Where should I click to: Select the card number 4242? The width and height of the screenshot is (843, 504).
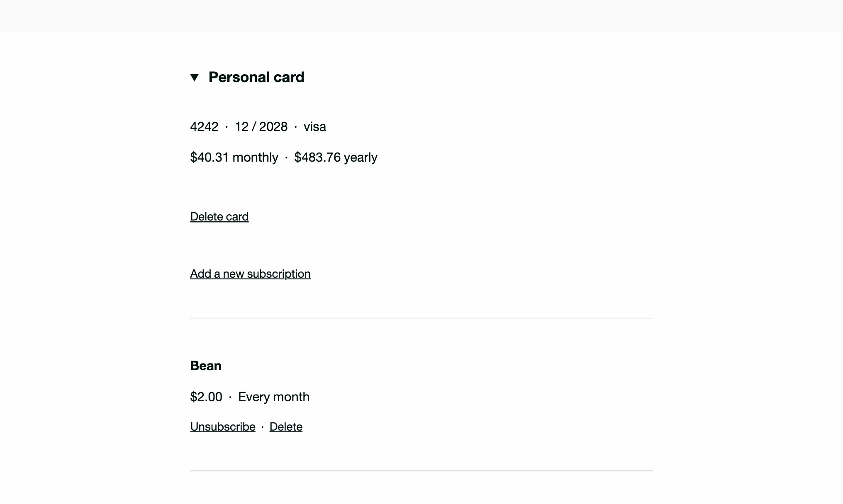coord(204,126)
